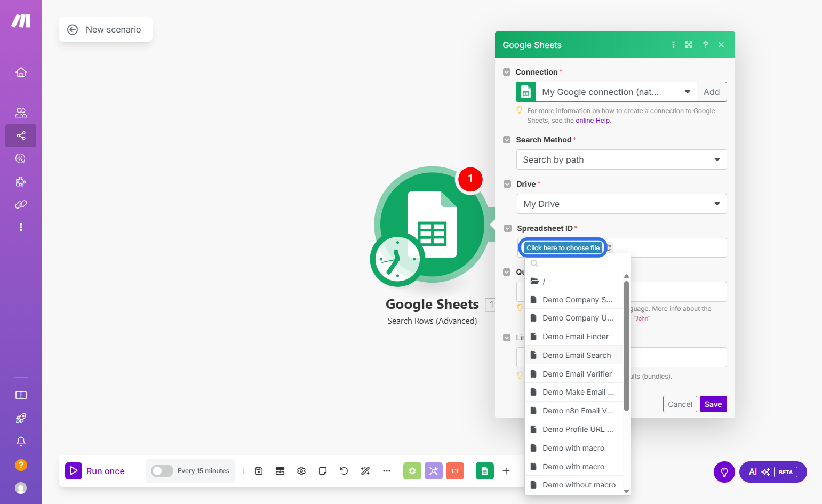The image size is (822, 504).
Task: Open the Home page from sidebar
Action: point(21,72)
